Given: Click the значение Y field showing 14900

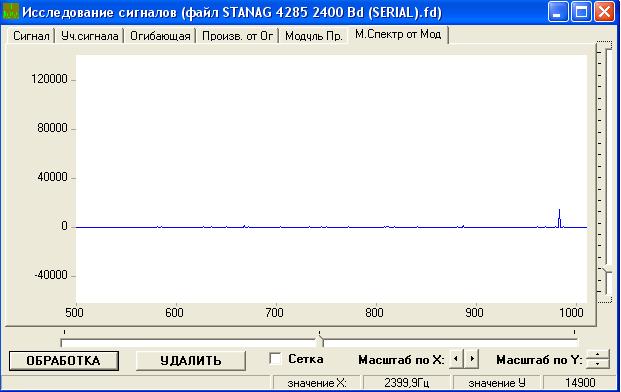Looking at the screenshot, I should (x=580, y=383).
